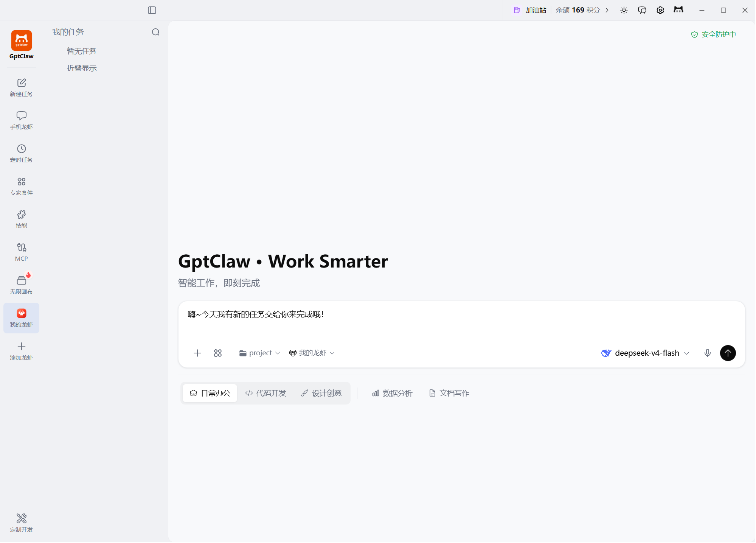
Task: Click the 安全防护中 status badge
Action: (713, 34)
